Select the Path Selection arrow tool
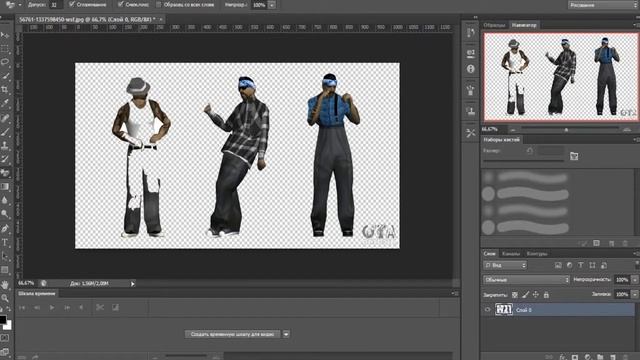 [5, 256]
